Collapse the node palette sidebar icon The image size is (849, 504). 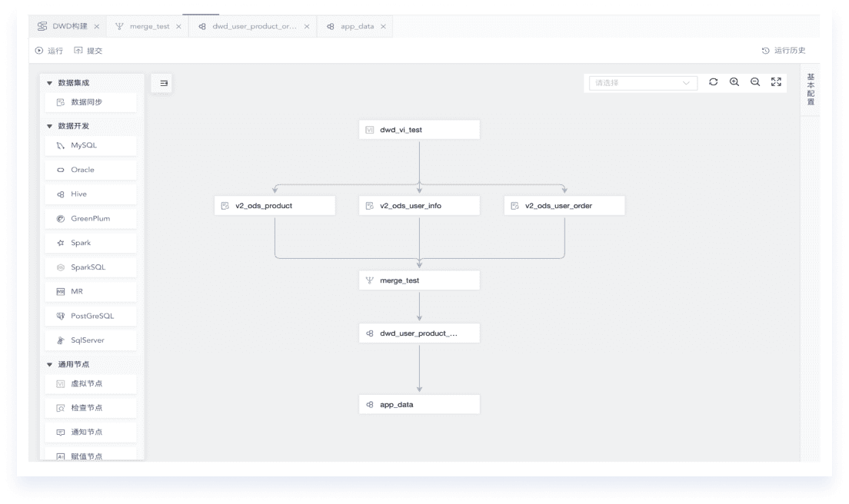click(161, 83)
